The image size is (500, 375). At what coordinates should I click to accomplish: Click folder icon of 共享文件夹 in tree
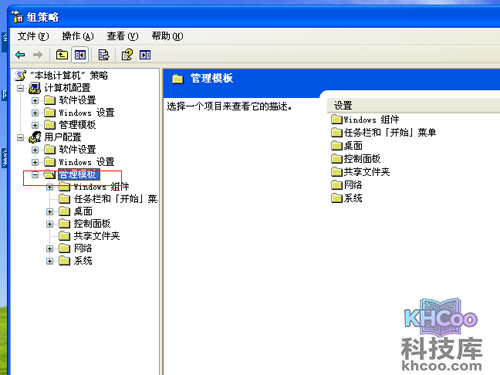tap(64, 236)
